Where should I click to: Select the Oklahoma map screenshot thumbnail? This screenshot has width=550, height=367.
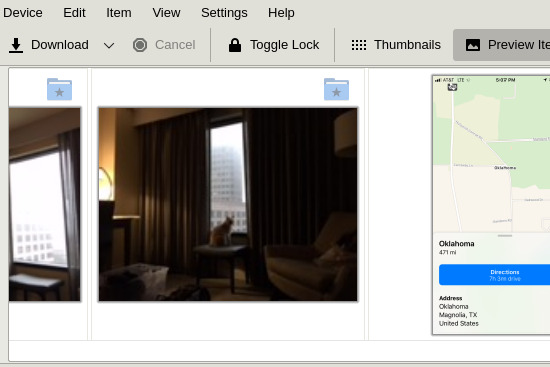[x=491, y=205]
